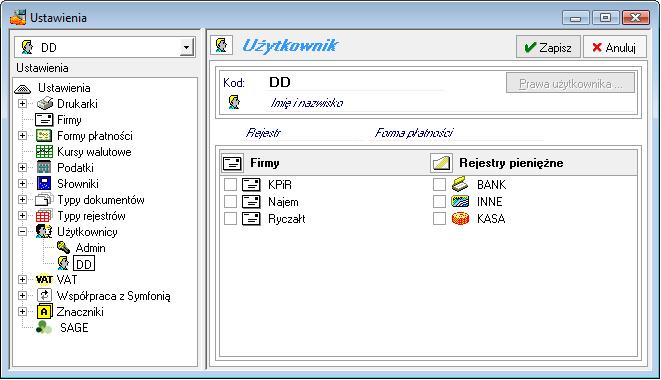Click the Forma płatności field

pos(458,133)
